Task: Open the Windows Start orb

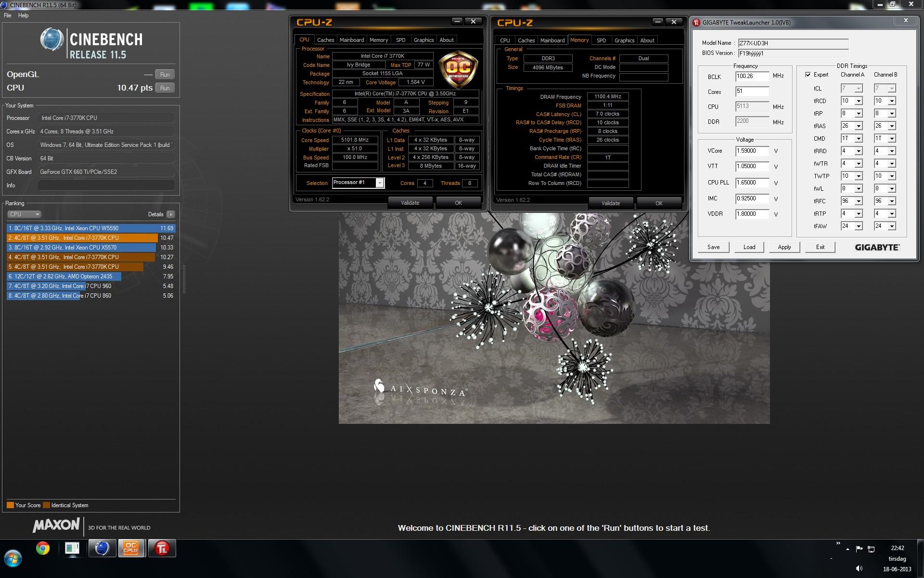Action: (x=13, y=559)
